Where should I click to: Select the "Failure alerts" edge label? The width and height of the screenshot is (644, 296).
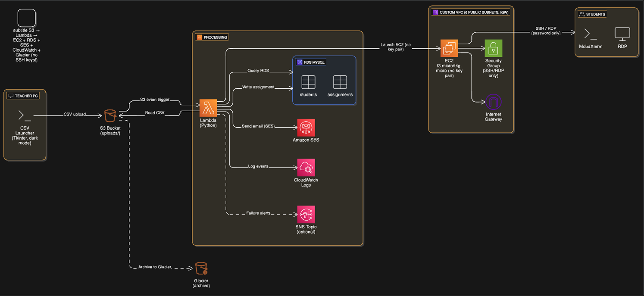point(258,213)
